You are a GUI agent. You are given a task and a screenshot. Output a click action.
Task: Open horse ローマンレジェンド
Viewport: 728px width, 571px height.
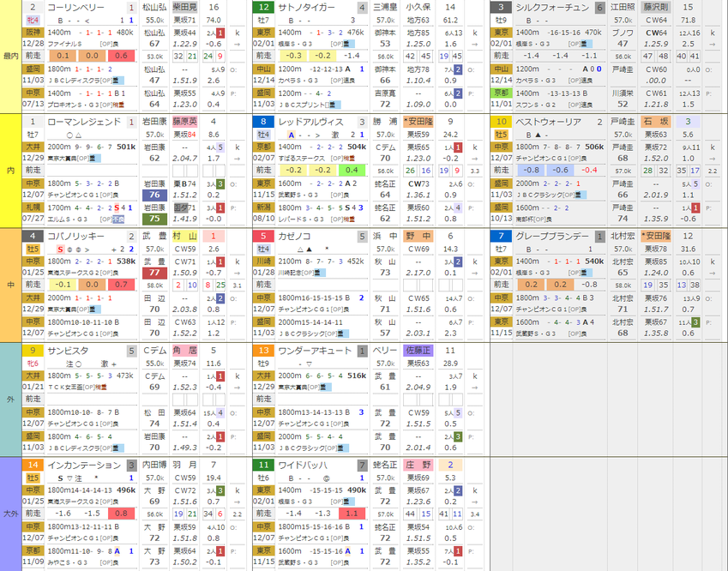84,122
